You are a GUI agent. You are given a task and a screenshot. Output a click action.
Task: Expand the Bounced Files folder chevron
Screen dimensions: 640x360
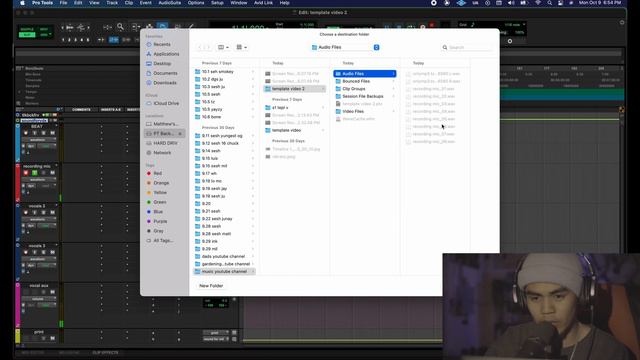393,81
